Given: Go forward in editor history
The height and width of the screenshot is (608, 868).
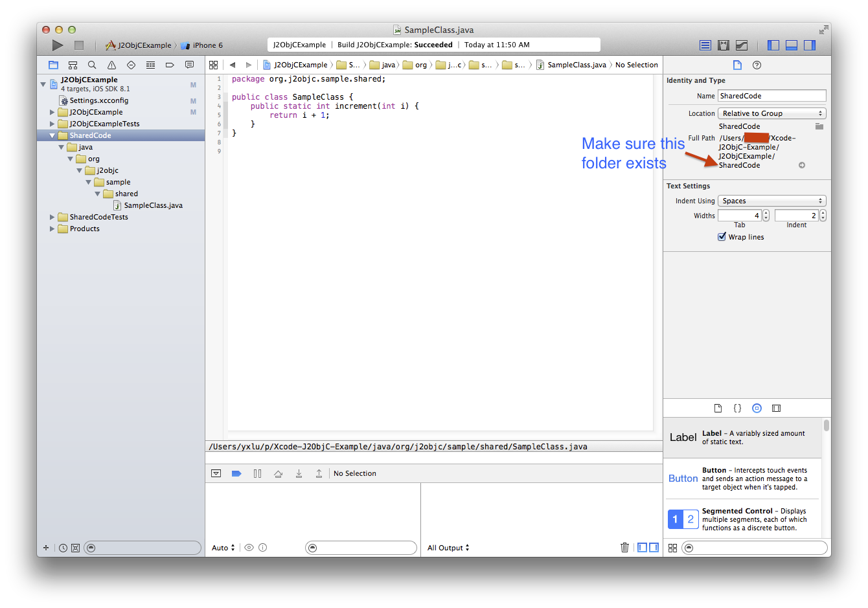Looking at the screenshot, I should tap(248, 65).
